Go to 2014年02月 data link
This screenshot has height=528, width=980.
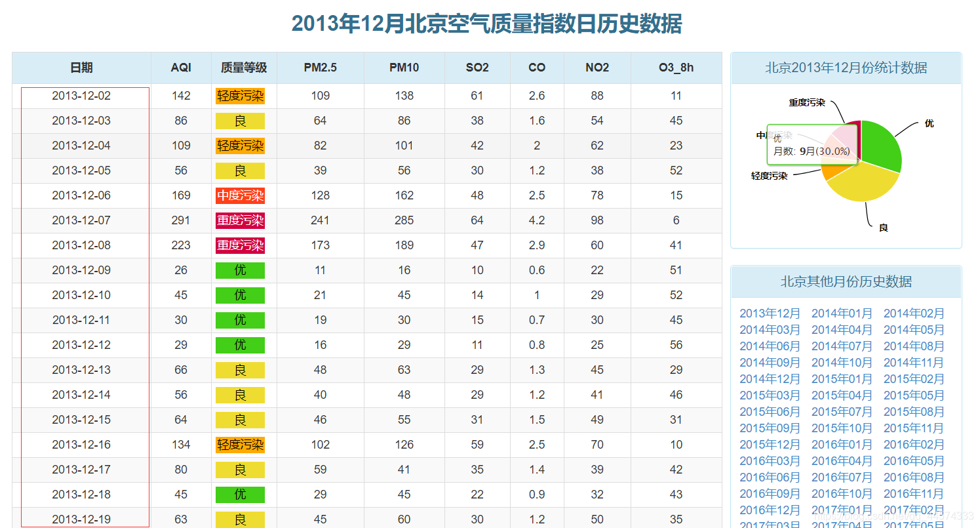point(914,314)
